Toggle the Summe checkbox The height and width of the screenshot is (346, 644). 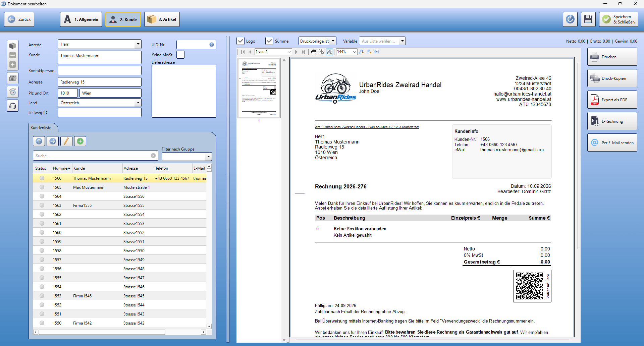[269, 41]
